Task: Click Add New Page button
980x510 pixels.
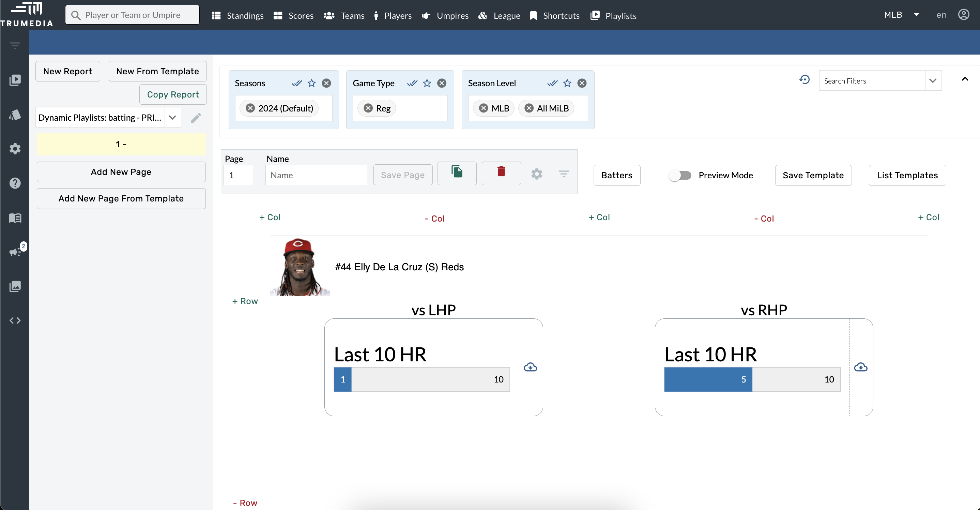Action: click(x=121, y=172)
